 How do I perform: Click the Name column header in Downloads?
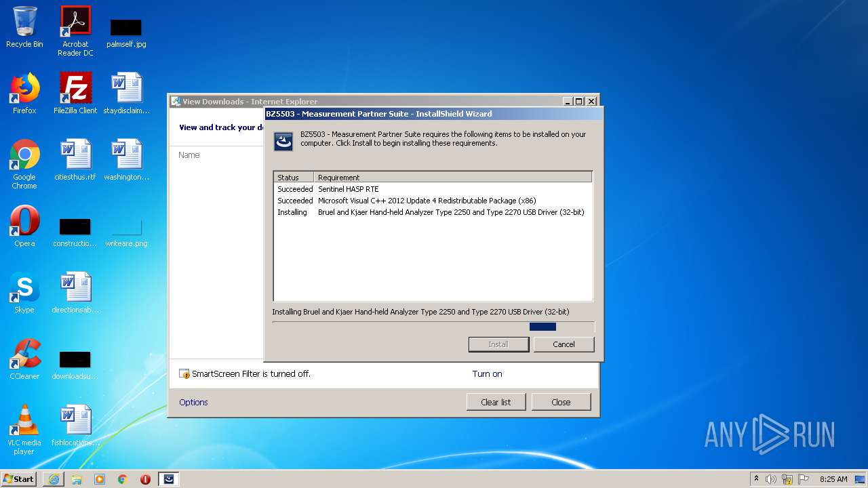point(189,155)
